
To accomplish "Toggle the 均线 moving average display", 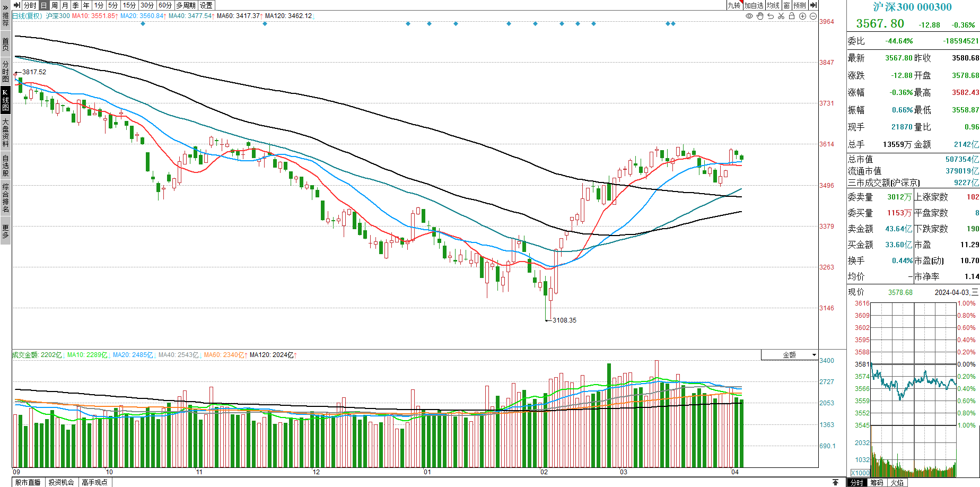I will (x=773, y=5).
